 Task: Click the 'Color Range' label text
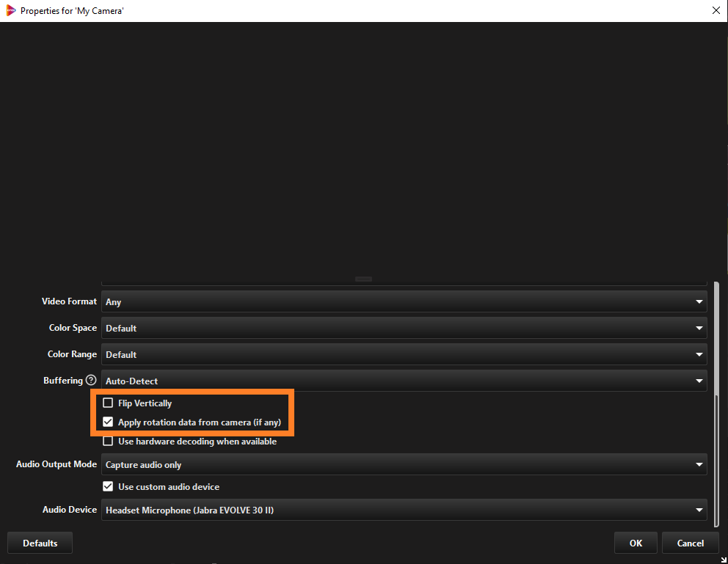click(72, 354)
